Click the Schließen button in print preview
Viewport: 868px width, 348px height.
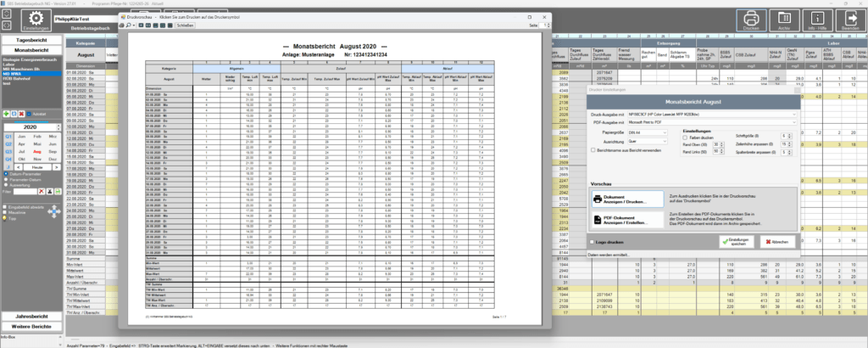click(x=185, y=25)
